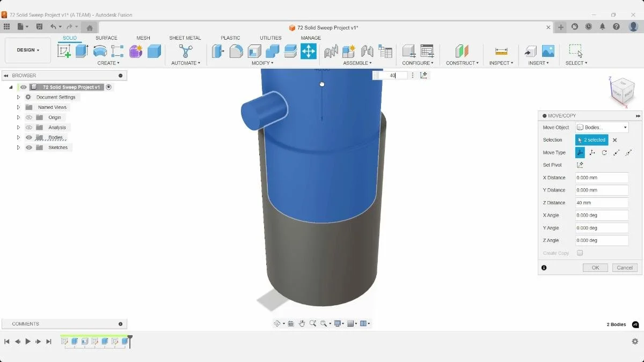Activate the root component radio button

coord(108,87)
